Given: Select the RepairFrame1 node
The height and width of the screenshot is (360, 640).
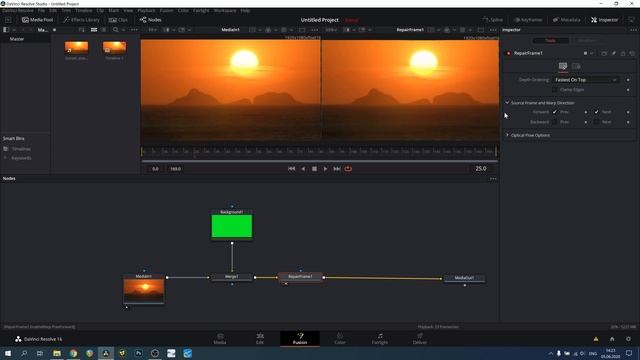Looking at the screenshot, I should click(x=300, y=277).
